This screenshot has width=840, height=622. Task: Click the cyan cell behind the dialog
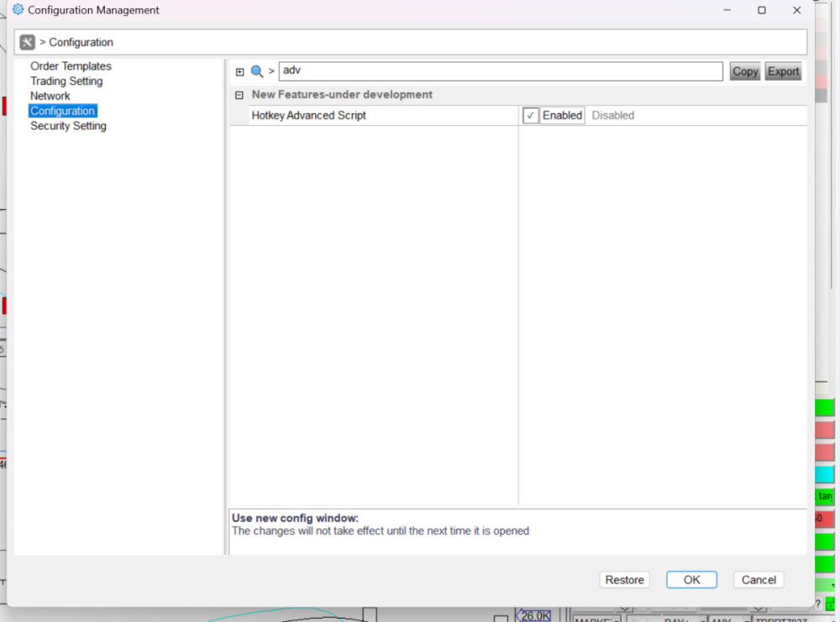coord(824,474)
